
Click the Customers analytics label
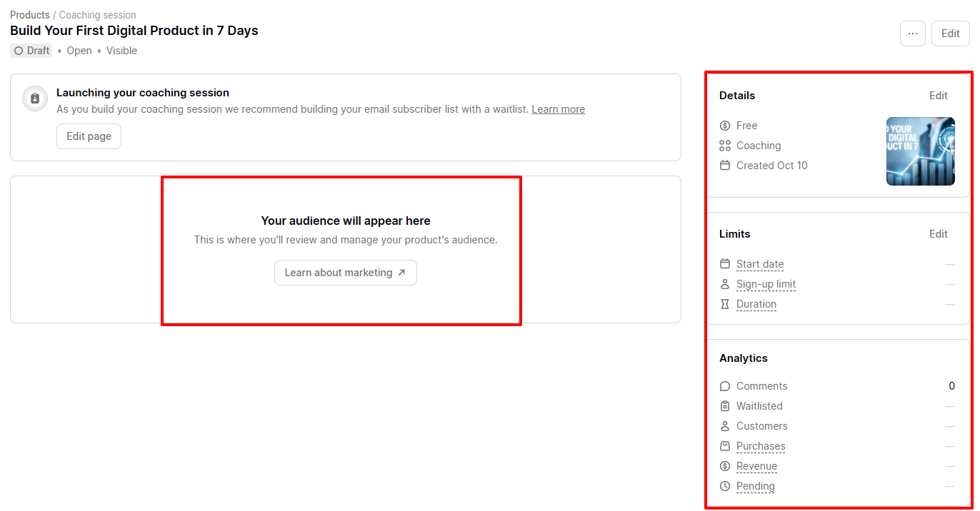click(762, 426)
